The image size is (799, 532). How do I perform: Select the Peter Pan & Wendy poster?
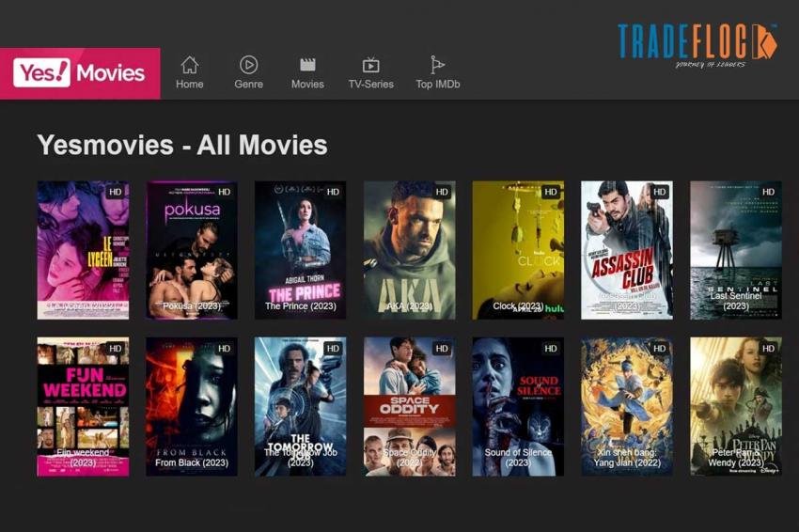(x=736, y=407)
